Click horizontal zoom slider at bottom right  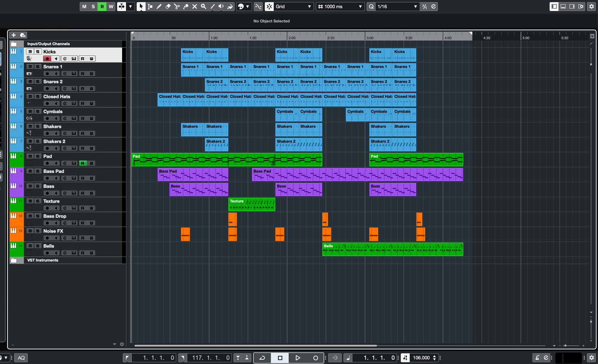[x=565, y=345]
